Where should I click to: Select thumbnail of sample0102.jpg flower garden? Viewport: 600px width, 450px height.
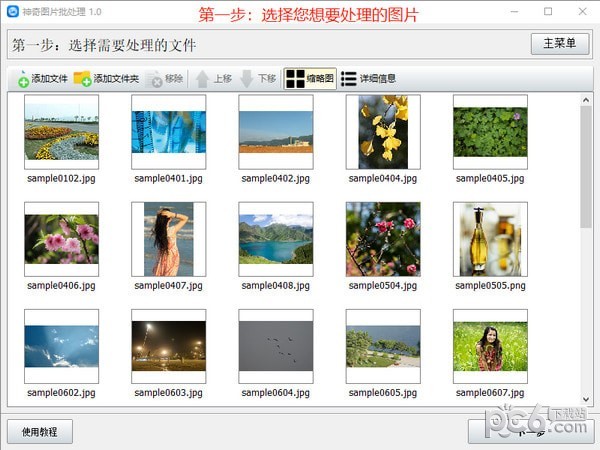pyautogui.click(x=62, y=132)
